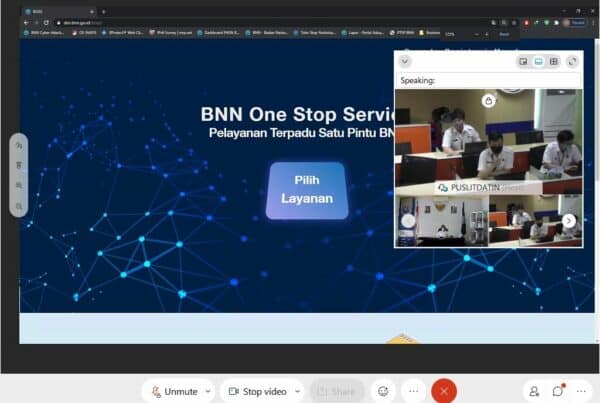Show previous participant thumbnails arrow
The image size is (600, 403).
point(408,221)
